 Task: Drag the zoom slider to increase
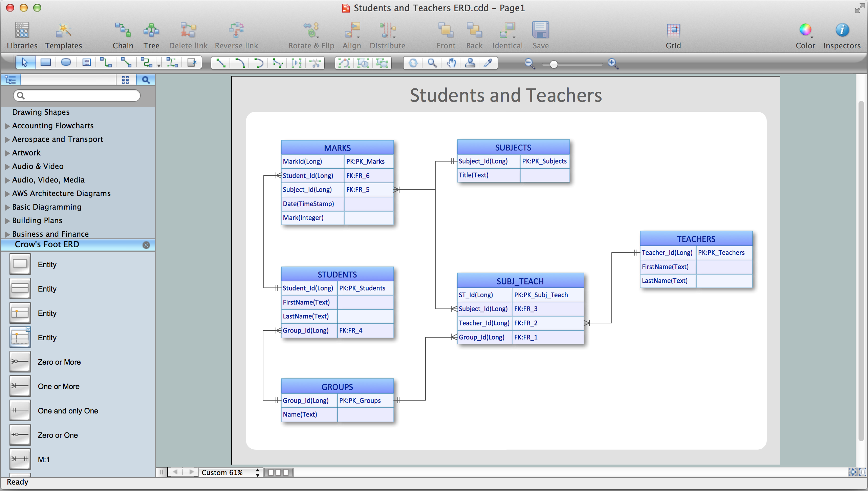[552, 63]
